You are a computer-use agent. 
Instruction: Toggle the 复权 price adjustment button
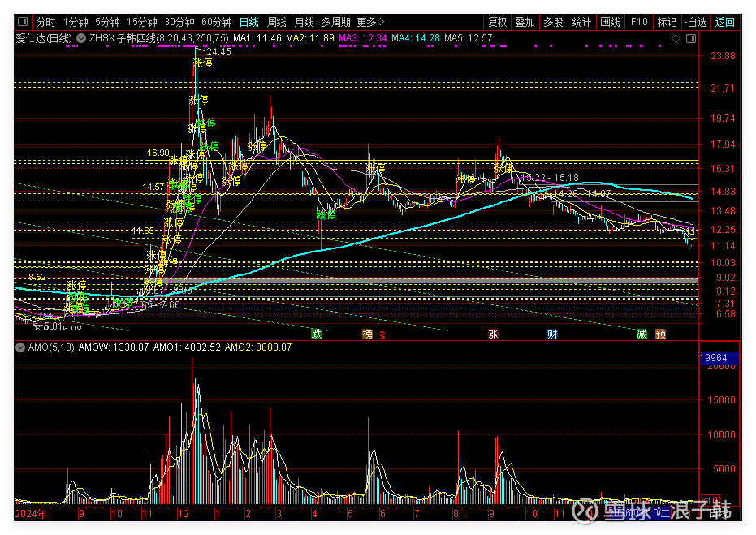tap(497, 22)
